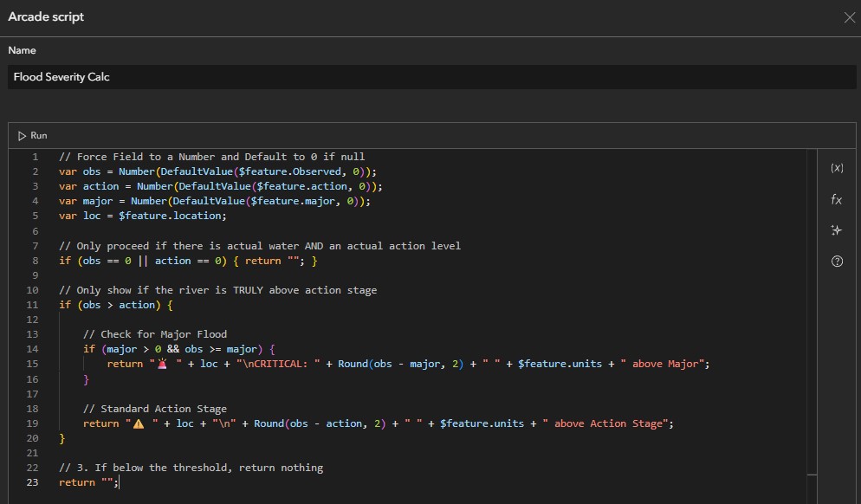Screen dimensions: 861x504
Task: Click the comment 'Only show if the river'
Action: click(x=218, y=290)
